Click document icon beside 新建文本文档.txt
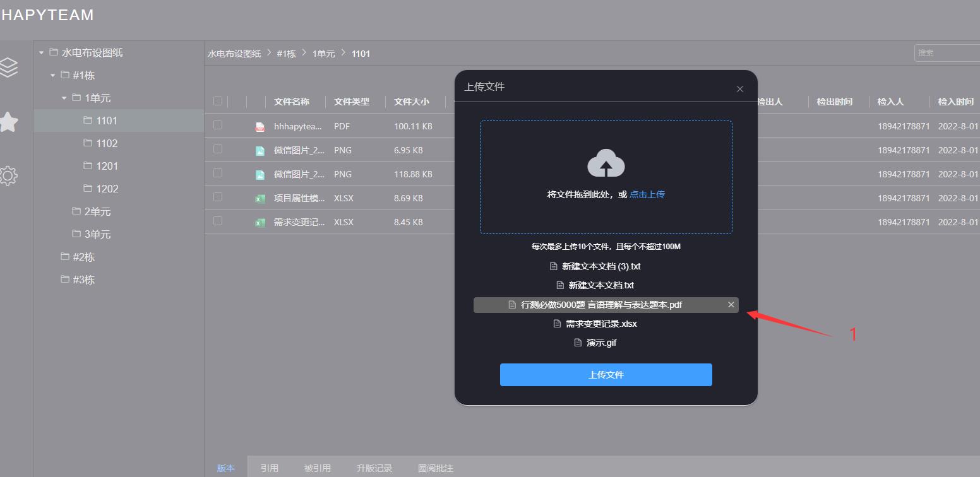 (x=560, y=285)
